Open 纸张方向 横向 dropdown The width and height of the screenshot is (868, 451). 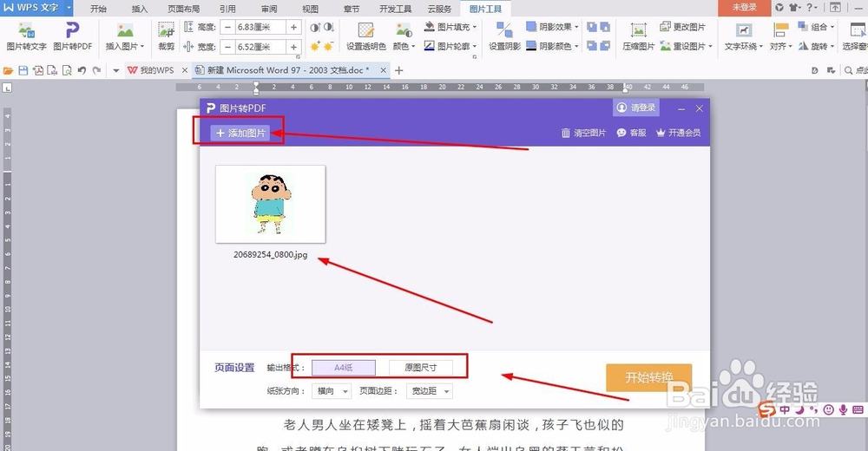click(x=331, y=390)
